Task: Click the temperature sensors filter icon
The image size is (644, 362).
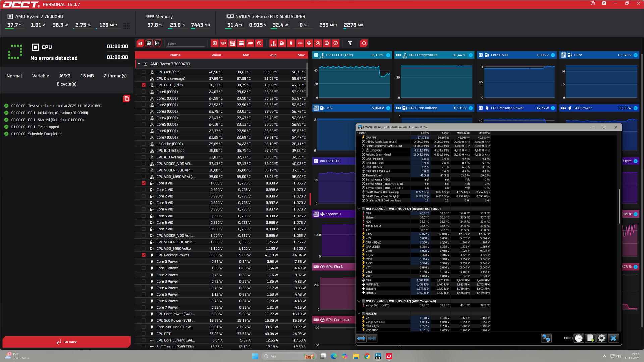Action: pyautogui.click(x=273, y=43)
